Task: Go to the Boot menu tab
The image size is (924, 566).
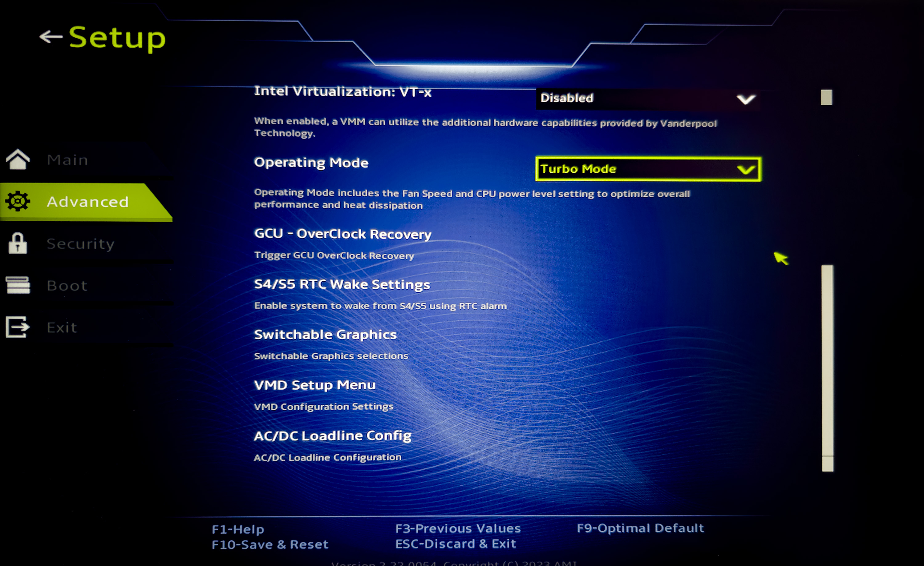Action: pyautogui.click(x=67, y=286)
